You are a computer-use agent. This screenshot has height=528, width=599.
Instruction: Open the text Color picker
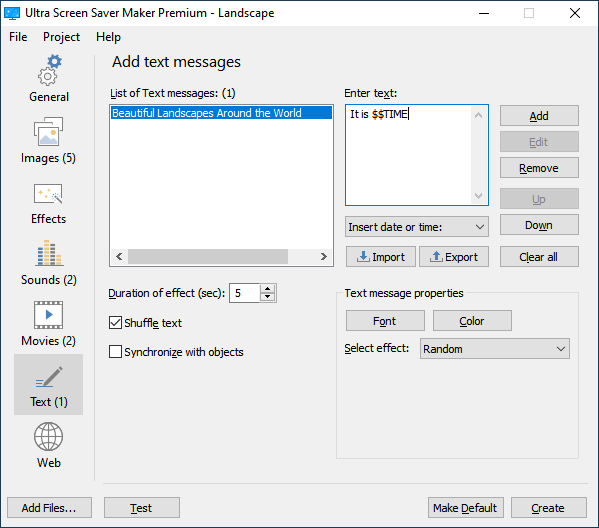point(472,321)
